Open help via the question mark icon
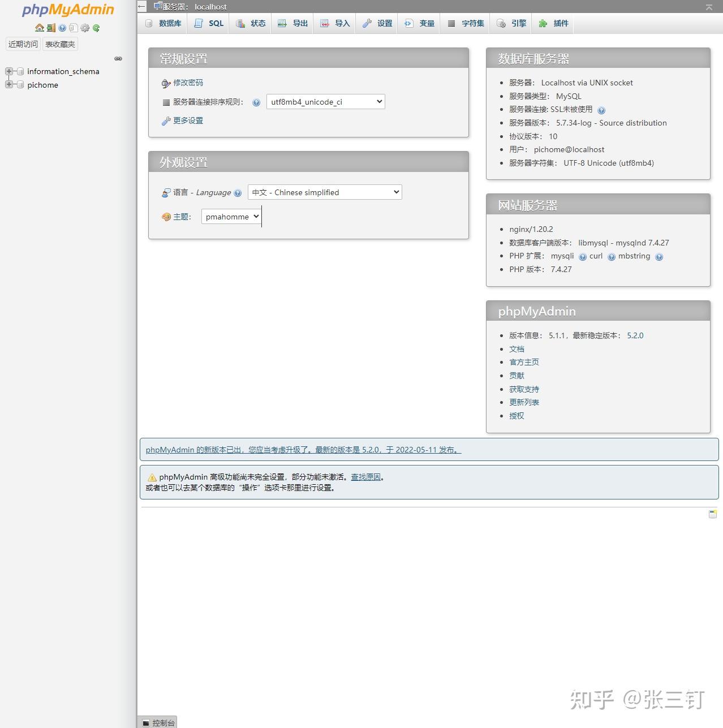Image resolution: width=723 pixels, height=728 pixels. point(62,28)
